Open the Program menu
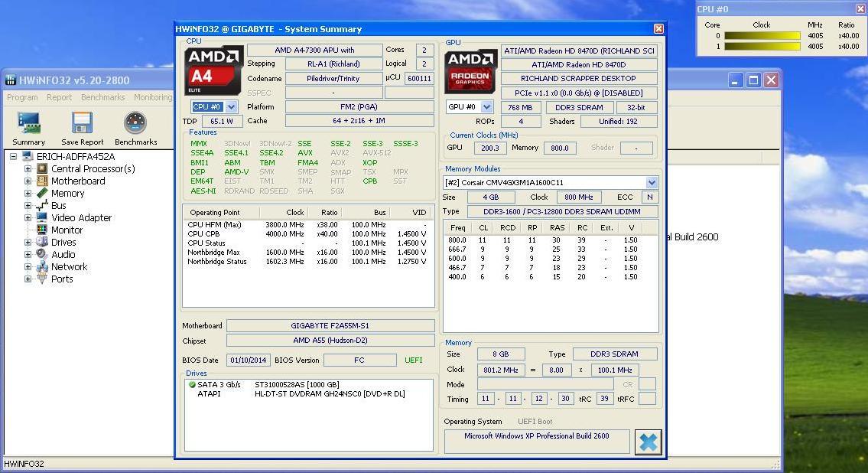Image resolution: width=868 pixels, height=473 pixels. [x=22, y=97]
